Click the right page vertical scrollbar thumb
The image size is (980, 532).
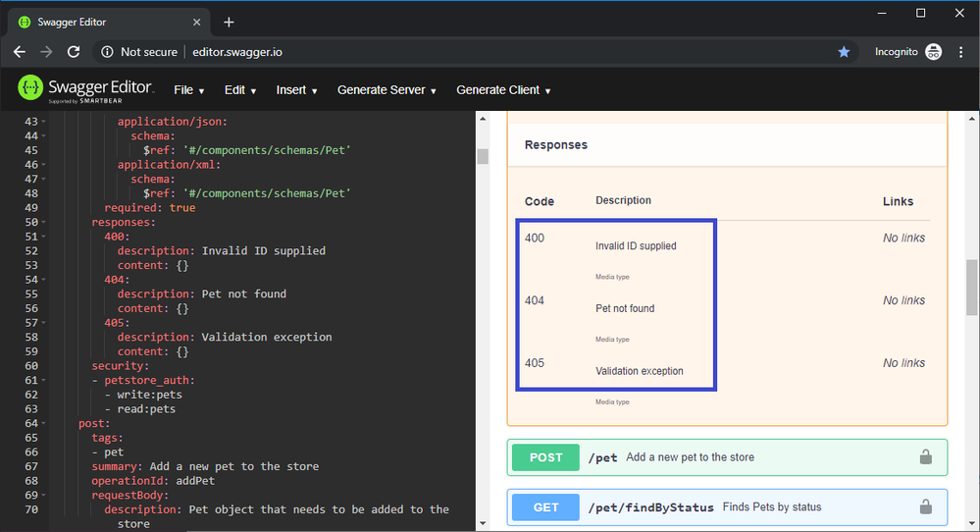click(x=971, y=287)
